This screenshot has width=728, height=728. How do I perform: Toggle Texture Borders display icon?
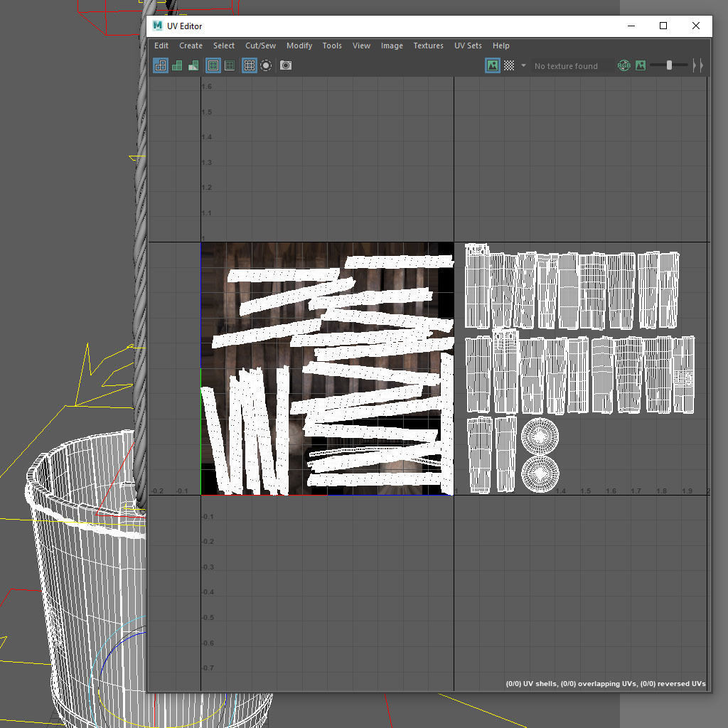[x=213, y=65]
